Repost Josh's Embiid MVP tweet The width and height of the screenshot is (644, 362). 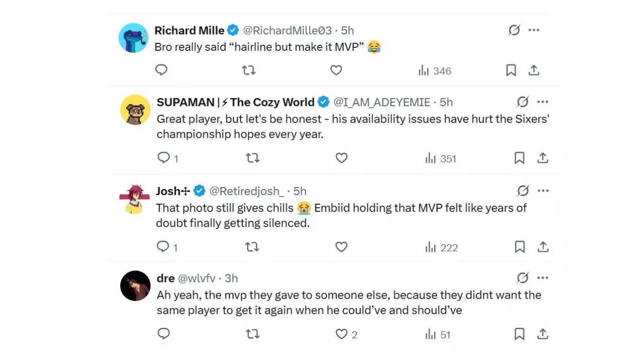click(252, 247)
